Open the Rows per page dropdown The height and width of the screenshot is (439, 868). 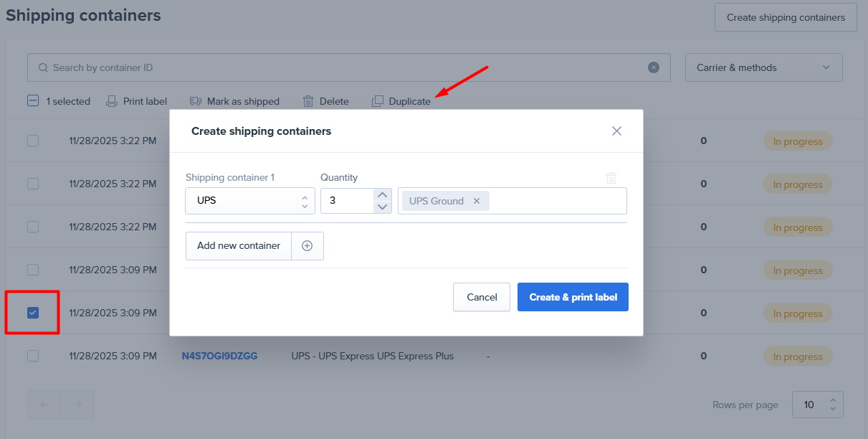point(817,405)
